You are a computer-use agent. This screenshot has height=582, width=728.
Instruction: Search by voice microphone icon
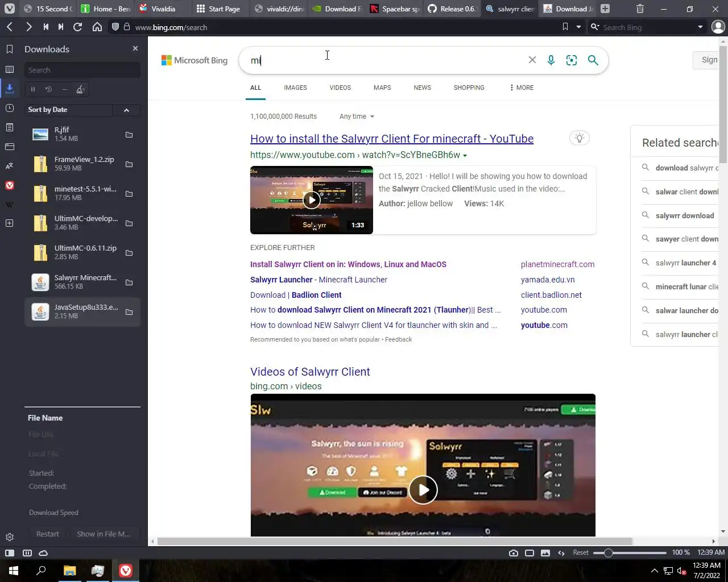tap(551, 60)
